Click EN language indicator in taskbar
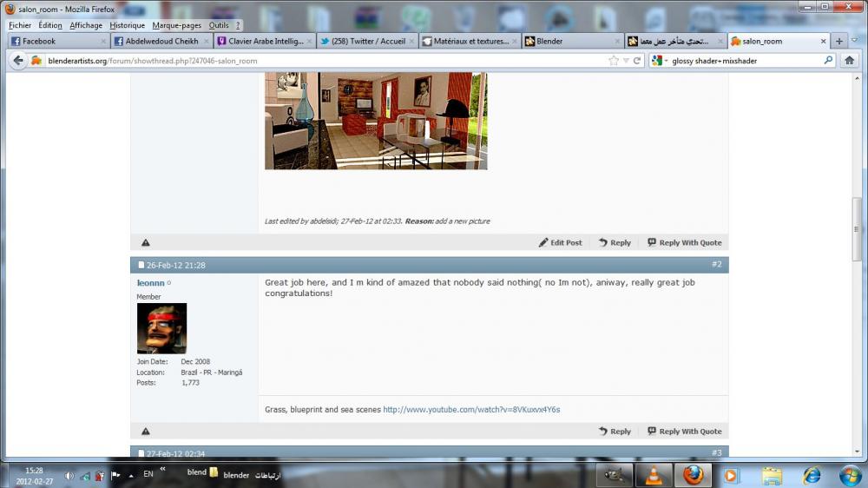Image resolution: width=868 pixels, height=488 pixels. click(x=148, y=473)
